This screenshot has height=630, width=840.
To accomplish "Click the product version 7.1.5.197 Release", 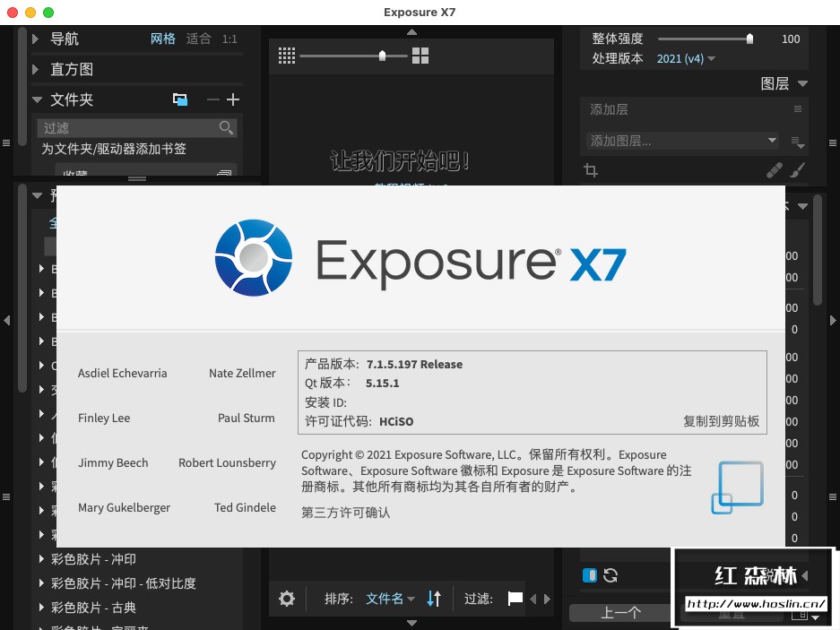I will click(x=414, y=364).
